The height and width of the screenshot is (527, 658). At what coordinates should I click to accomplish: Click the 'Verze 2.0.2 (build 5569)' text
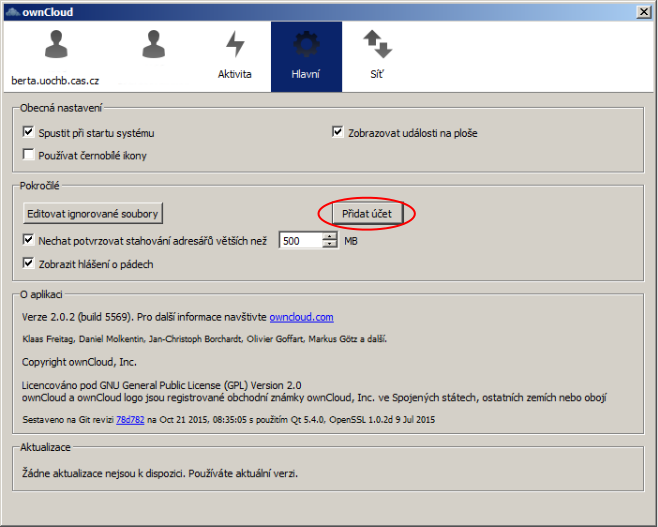(78, 317)
